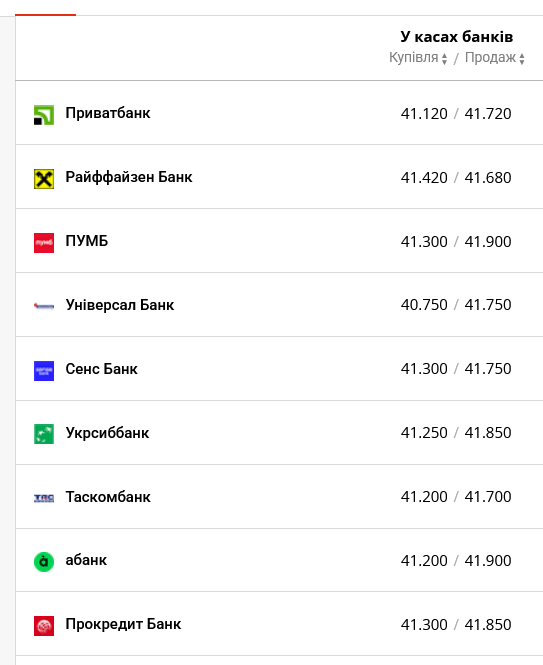Click the Укрсиббанк green logo icon

point(44,434)
